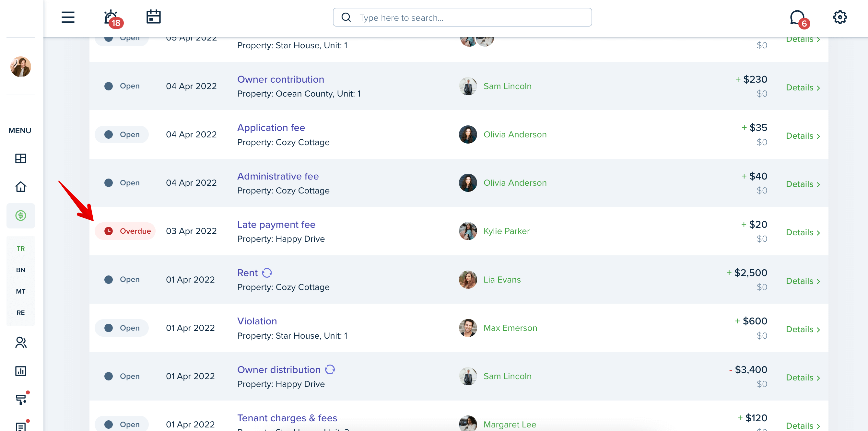Open Application fee transaction
The width and height of the screenshot is (868, 431).
click(271, 128)
